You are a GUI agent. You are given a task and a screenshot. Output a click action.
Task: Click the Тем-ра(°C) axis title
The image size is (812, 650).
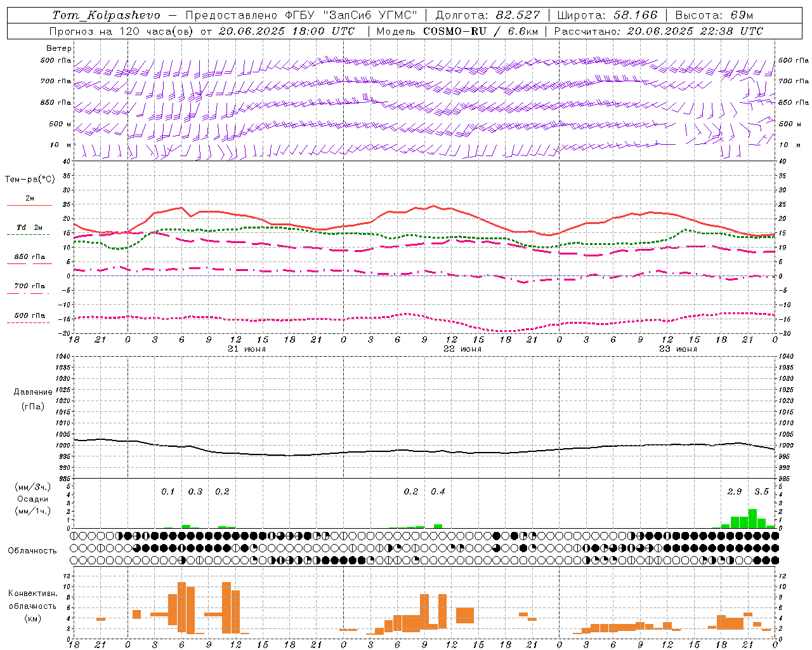click(30, 180)
